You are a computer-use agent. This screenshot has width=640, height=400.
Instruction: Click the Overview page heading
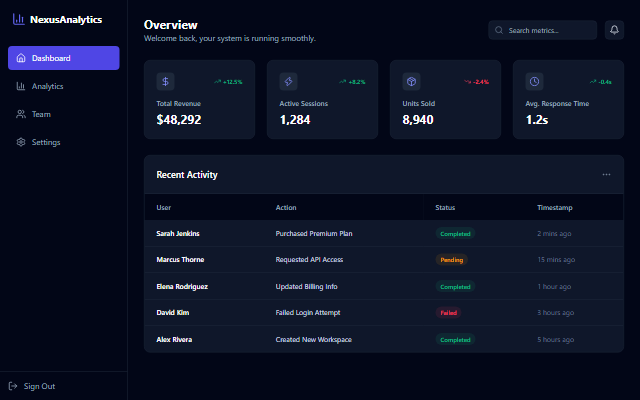171,25
